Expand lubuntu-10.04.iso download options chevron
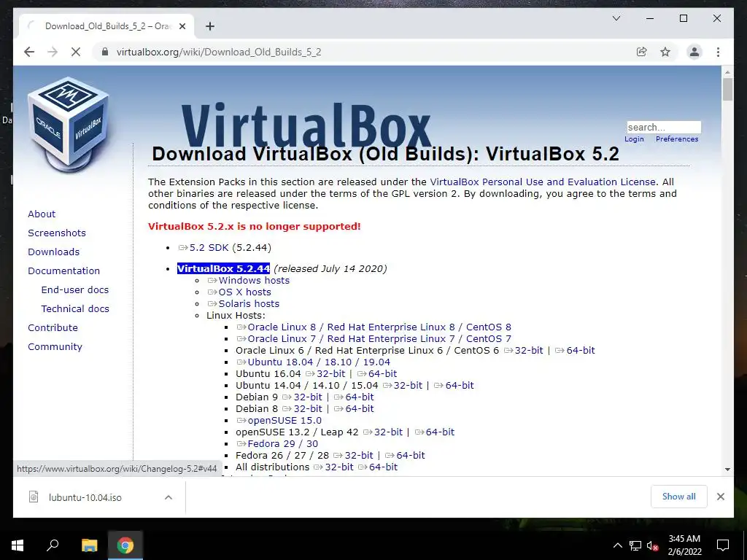 click(169, 497)
